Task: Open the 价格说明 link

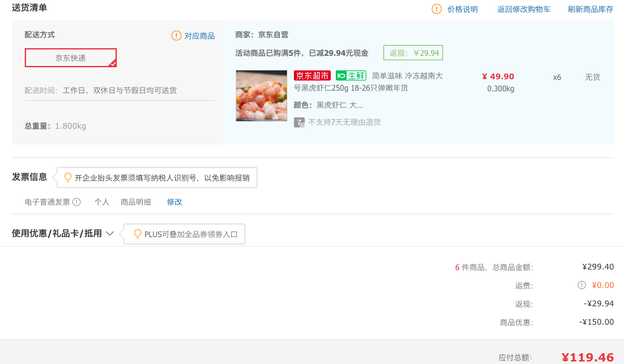Action: (462, 9)
